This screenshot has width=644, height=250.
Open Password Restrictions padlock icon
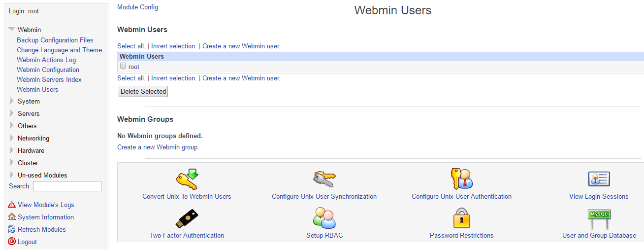pos(461,218)
